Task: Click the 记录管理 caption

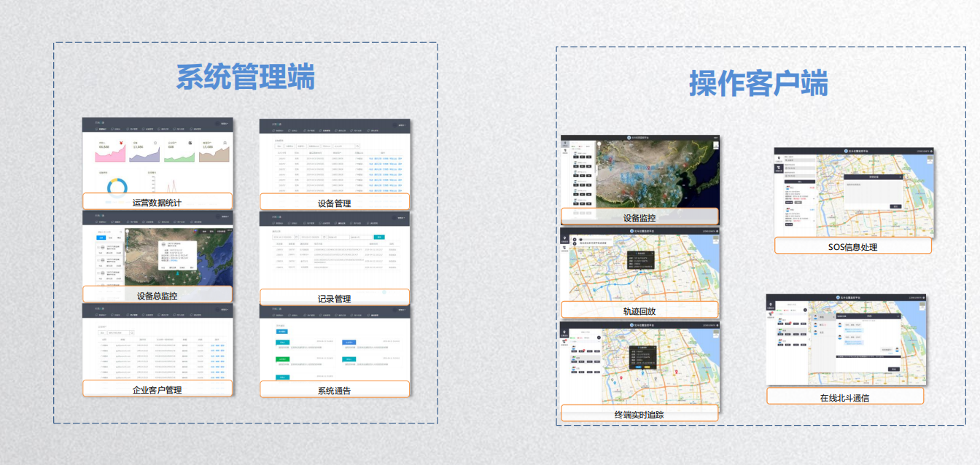Action: pyautogui.click(x=334, y=298)
